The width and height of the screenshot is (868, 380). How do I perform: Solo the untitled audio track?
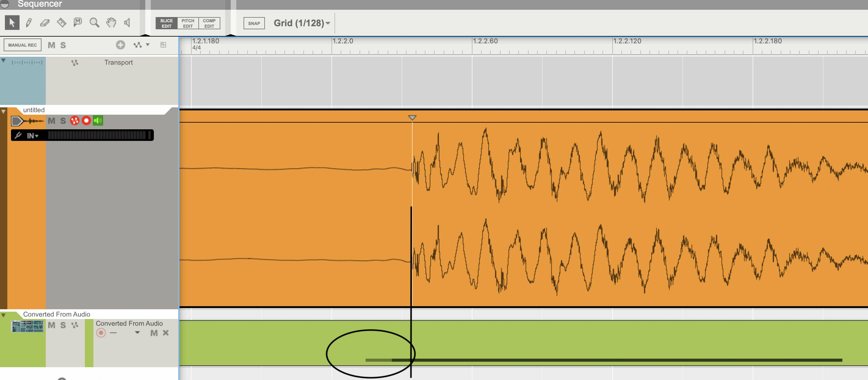(x=63, y=121)
